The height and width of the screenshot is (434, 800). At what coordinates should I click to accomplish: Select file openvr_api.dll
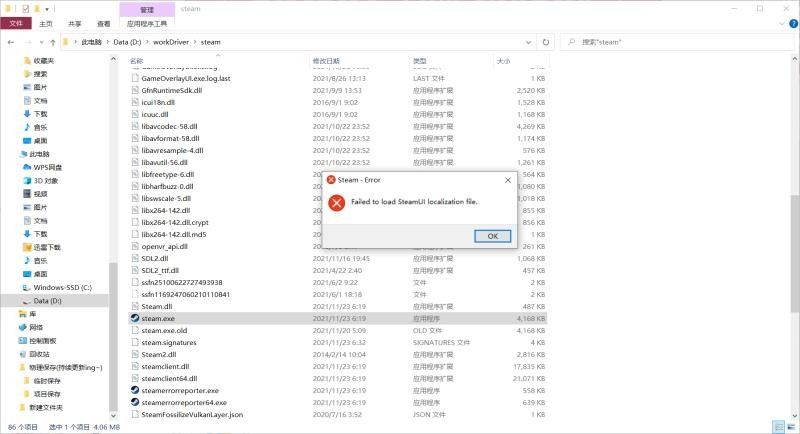[164, 246]
